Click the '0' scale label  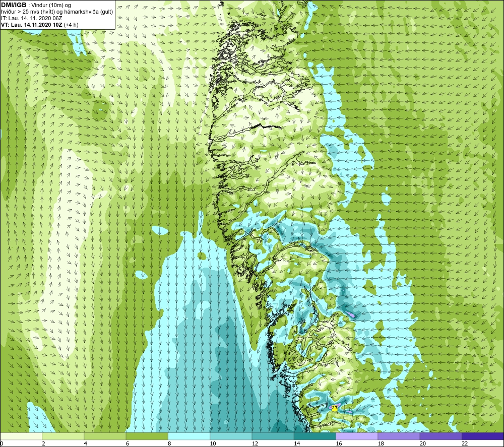click(x=2, y=444)
